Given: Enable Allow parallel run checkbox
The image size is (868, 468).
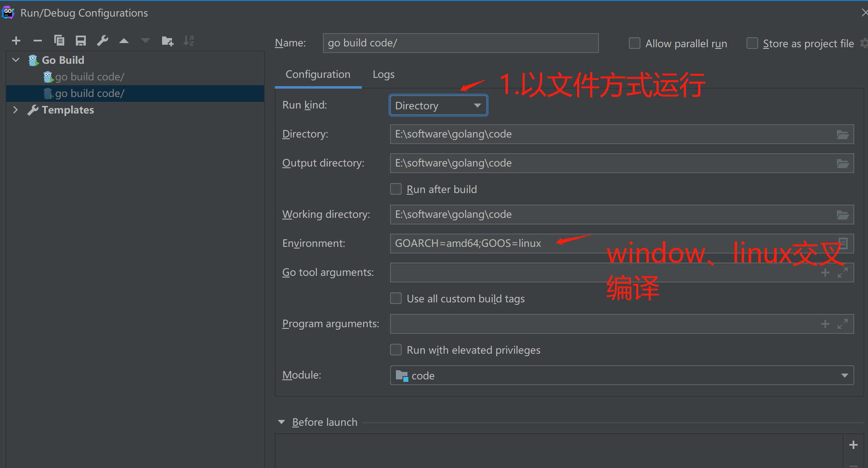Looking at the screenshot, I should click(x=634, y=43).
